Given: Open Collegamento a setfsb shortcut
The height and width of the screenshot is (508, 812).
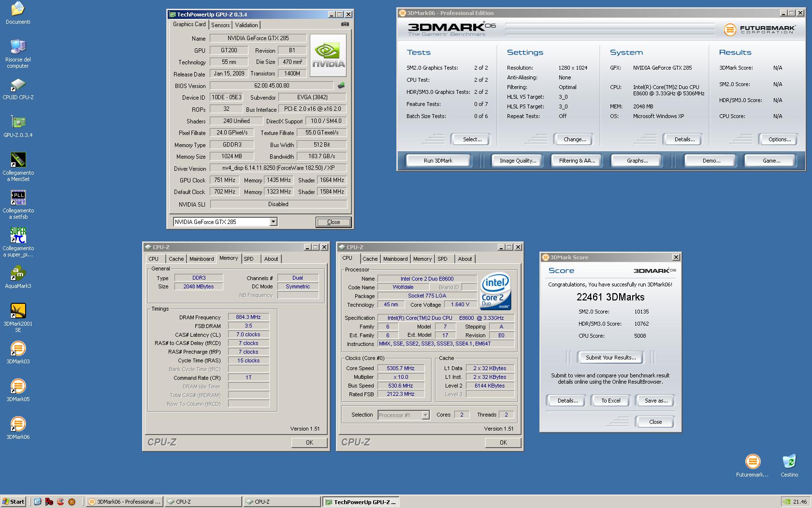Looking at the screenshot, I should pyautogui.click(x=18, y=198).
